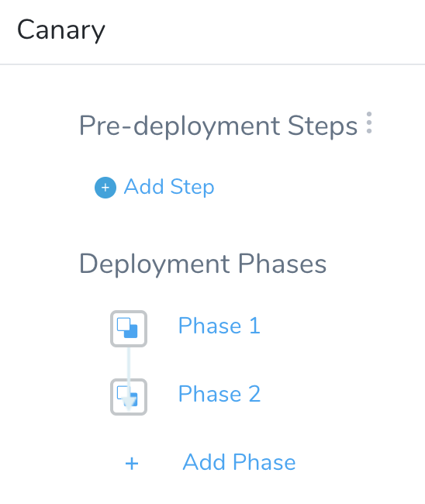Click the arrow connecting Phase 1 to Phase 2
The height and width of the screenshot is (504, 425).
coord(129,378)
